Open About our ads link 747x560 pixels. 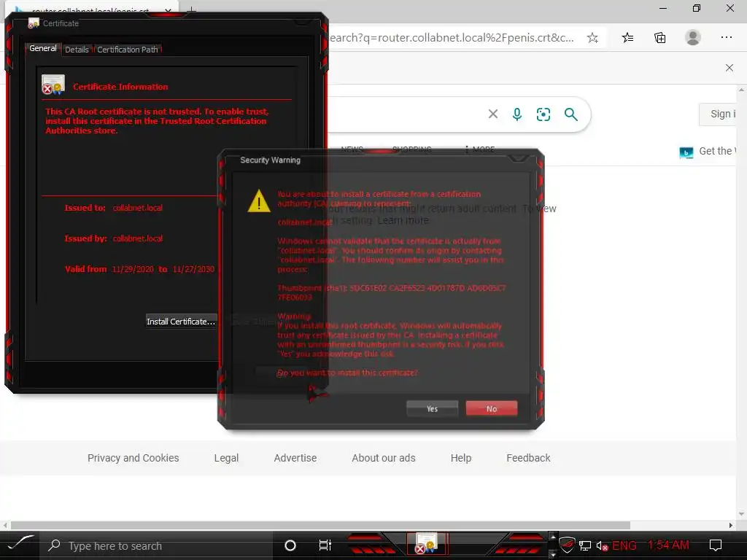[x=384, y=458]
